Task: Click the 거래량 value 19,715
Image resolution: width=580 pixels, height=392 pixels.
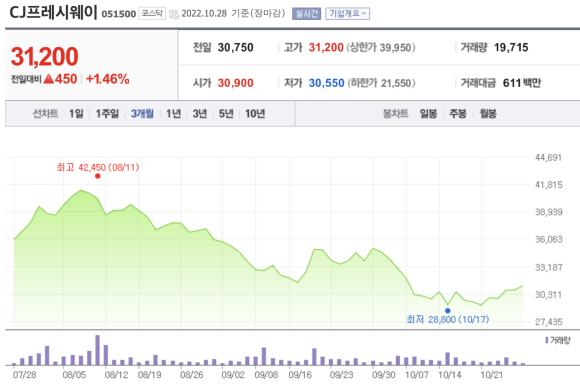Action: 511,47
